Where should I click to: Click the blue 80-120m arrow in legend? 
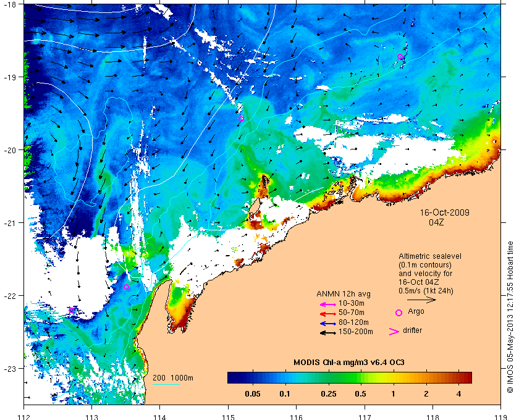click(x=328, y=324)
